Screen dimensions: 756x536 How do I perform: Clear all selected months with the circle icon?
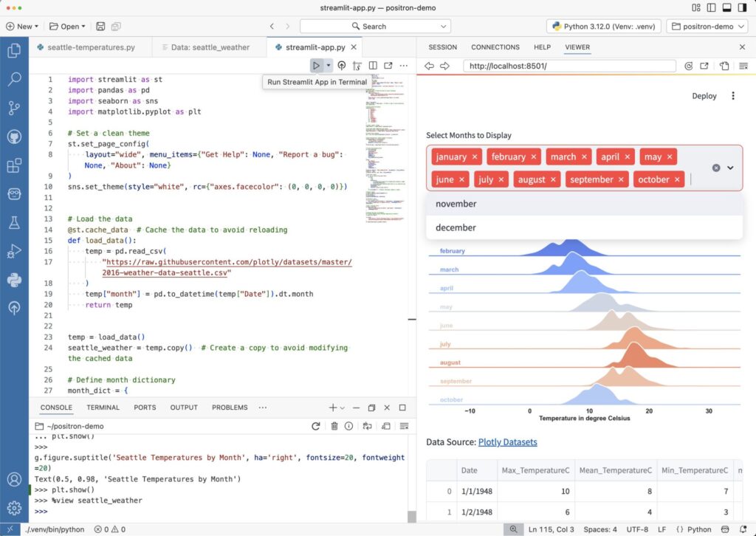[715, 168]
